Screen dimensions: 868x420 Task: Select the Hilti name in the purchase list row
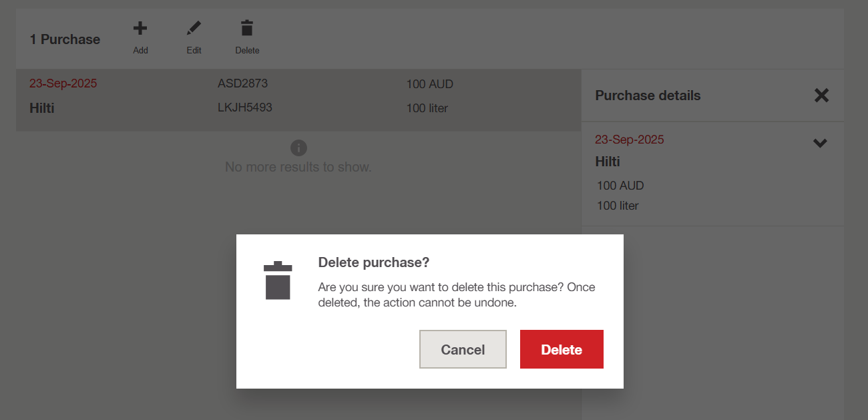coord(42,108)
